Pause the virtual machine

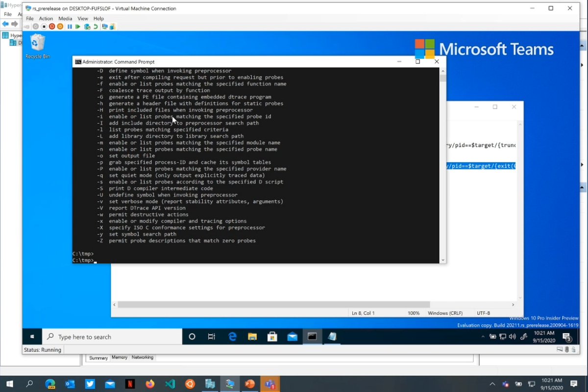(x=70, y=26)
